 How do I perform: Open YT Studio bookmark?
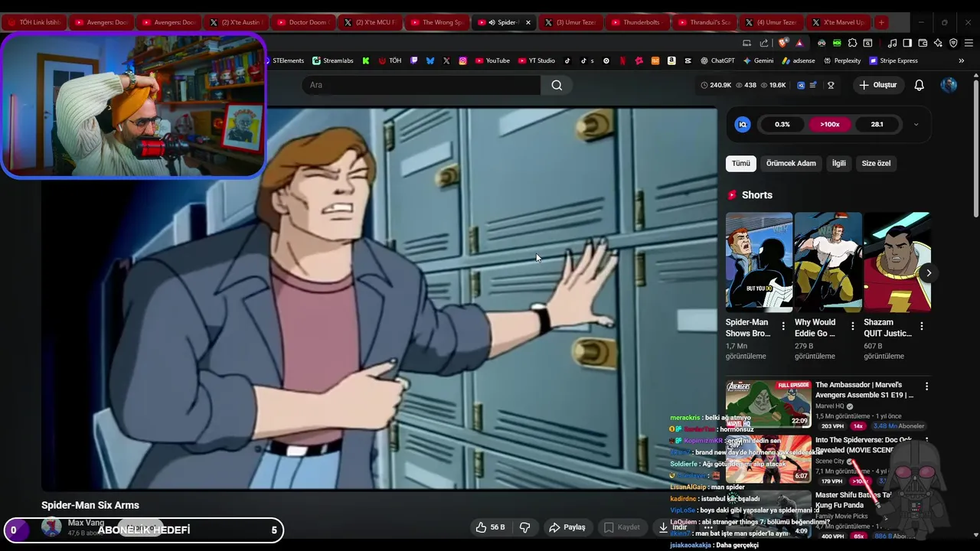pyautogui.click(x=536, y=60)
